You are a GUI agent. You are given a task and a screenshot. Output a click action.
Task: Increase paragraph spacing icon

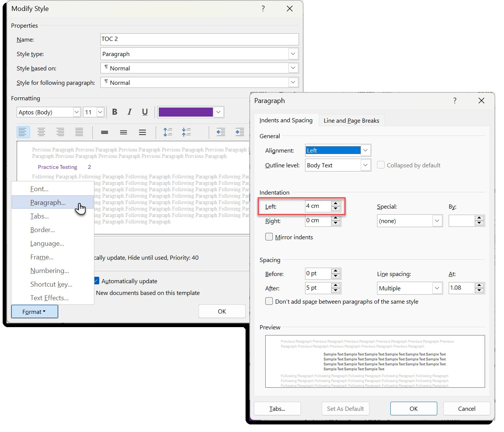pyautogui.click(x=167, y=132)
